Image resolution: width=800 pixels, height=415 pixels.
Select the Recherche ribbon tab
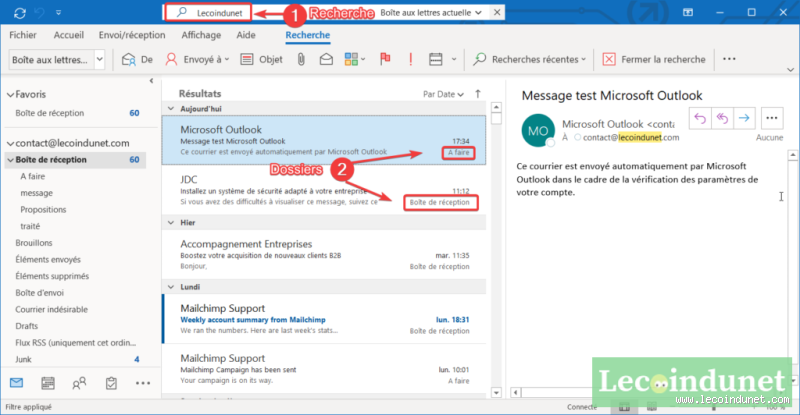(308, 35)
